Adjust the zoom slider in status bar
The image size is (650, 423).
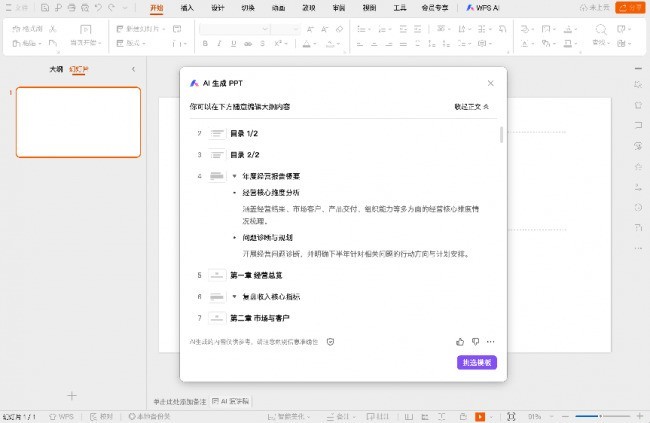click(602, 416)
